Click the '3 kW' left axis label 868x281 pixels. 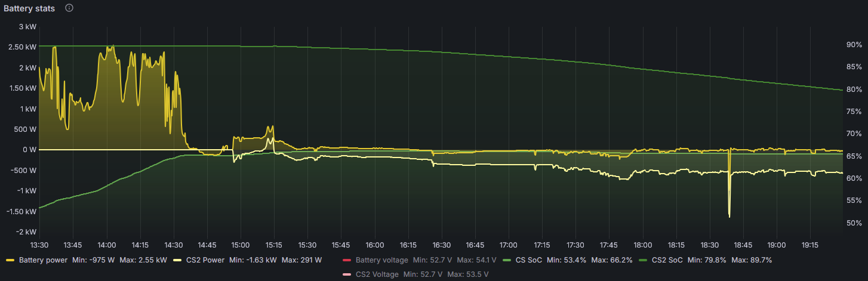point(28,27)
